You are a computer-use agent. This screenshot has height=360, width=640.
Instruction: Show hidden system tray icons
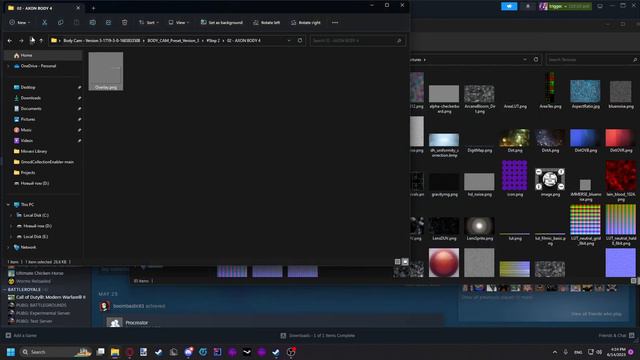tap(555, 352)
